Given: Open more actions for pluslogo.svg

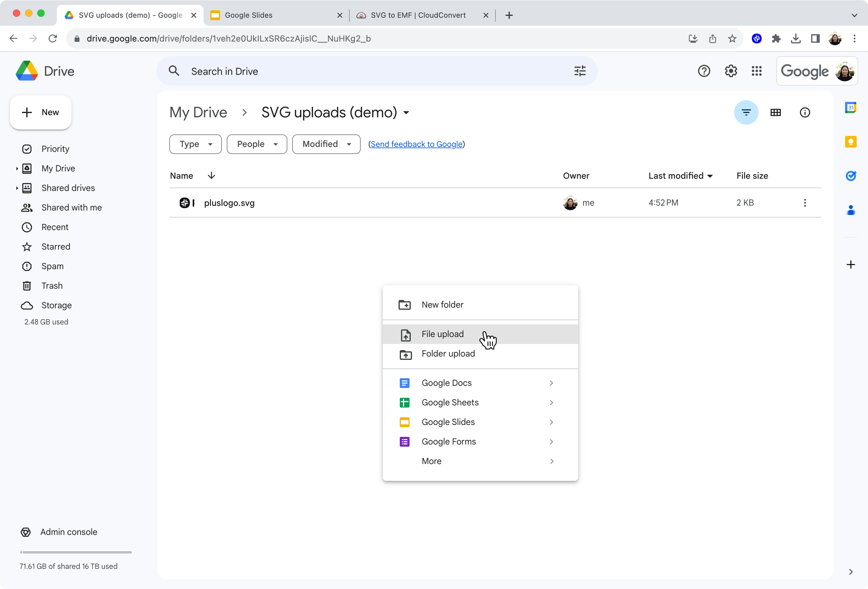Looking at the screenshot, I should click(x=804, y=203).
